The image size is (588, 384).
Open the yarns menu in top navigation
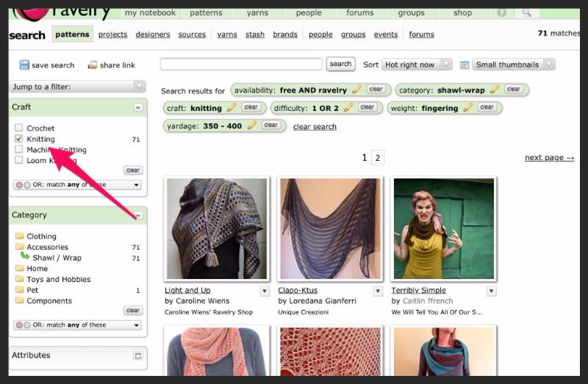[x=257, y=12]
